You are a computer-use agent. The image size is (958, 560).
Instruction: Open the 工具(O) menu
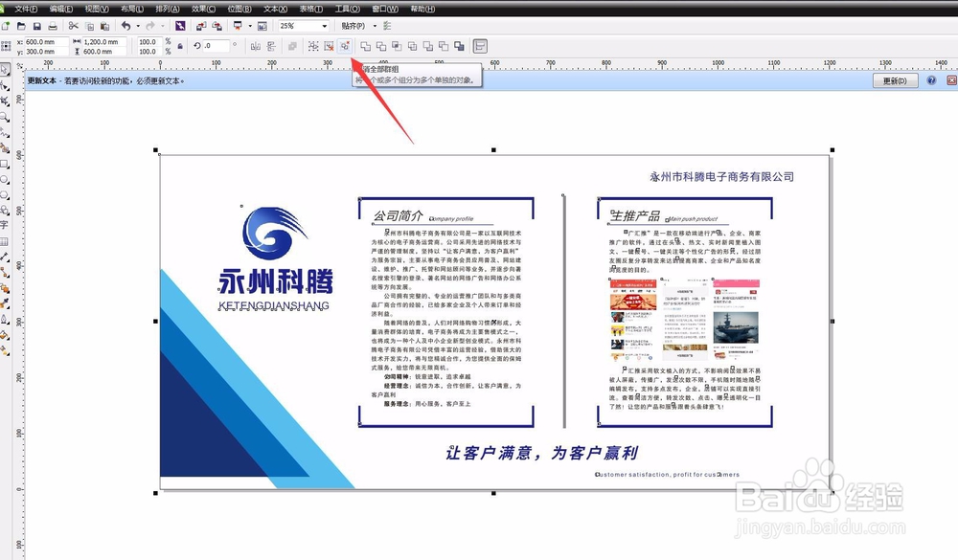pos(347,9)
